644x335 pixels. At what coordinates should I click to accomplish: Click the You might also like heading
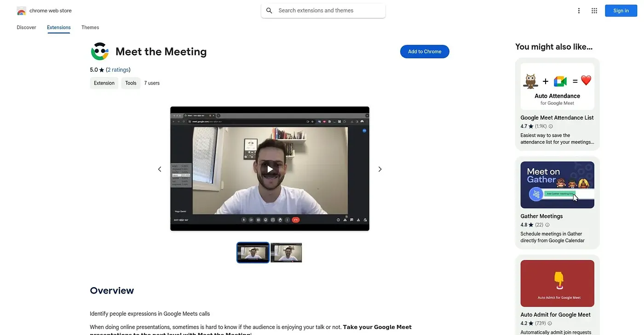click(554, 46)
